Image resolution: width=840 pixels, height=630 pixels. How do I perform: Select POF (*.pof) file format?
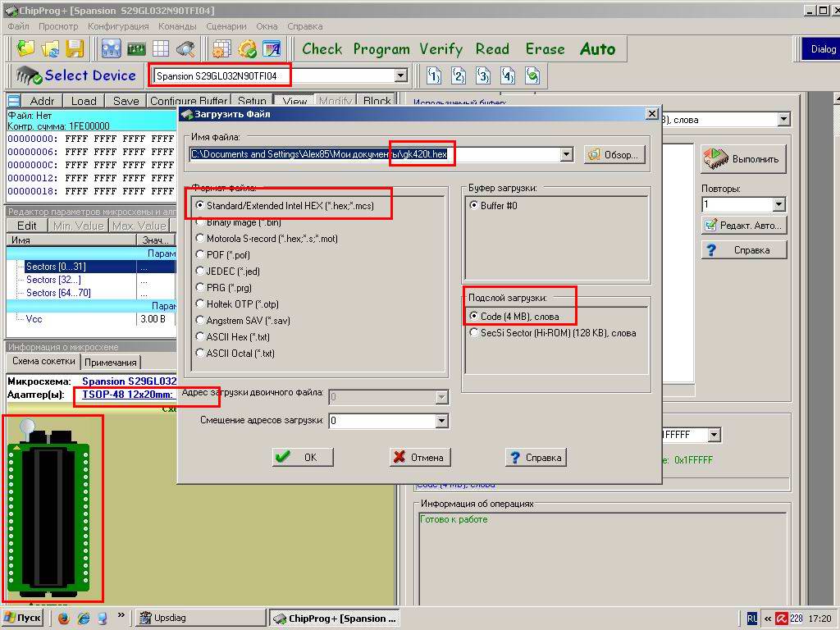point(223,255)
